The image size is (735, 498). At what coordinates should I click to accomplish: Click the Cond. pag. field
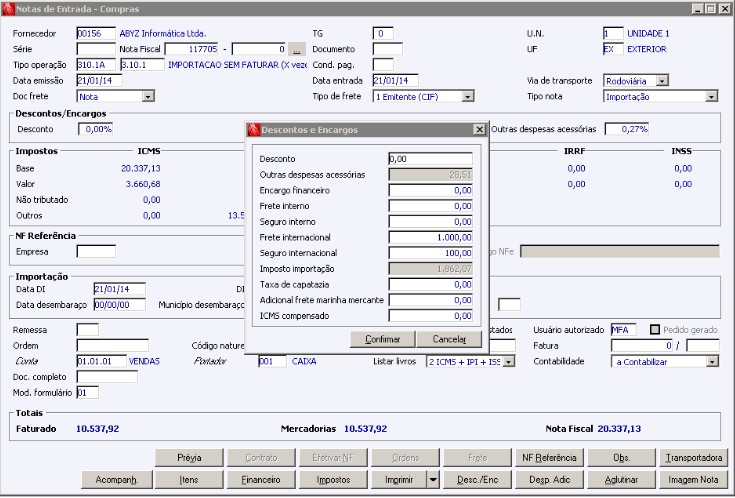(x=383, y=65)
